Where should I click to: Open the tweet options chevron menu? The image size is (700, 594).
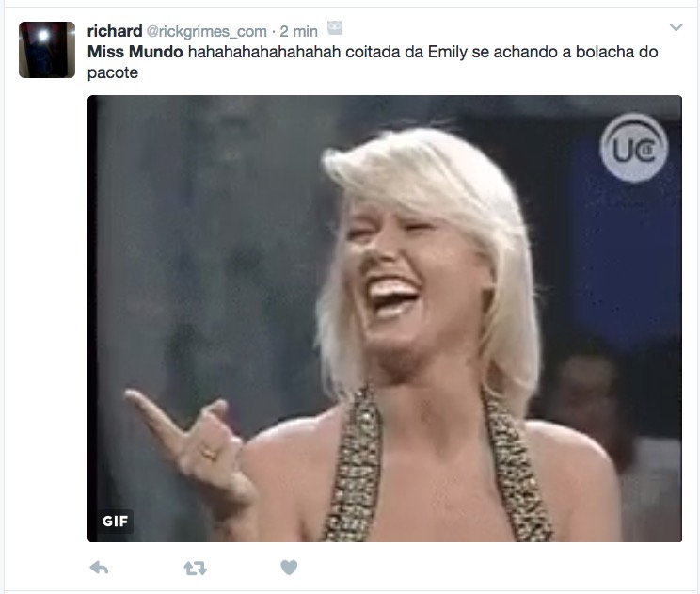click(x=676, y=27)
